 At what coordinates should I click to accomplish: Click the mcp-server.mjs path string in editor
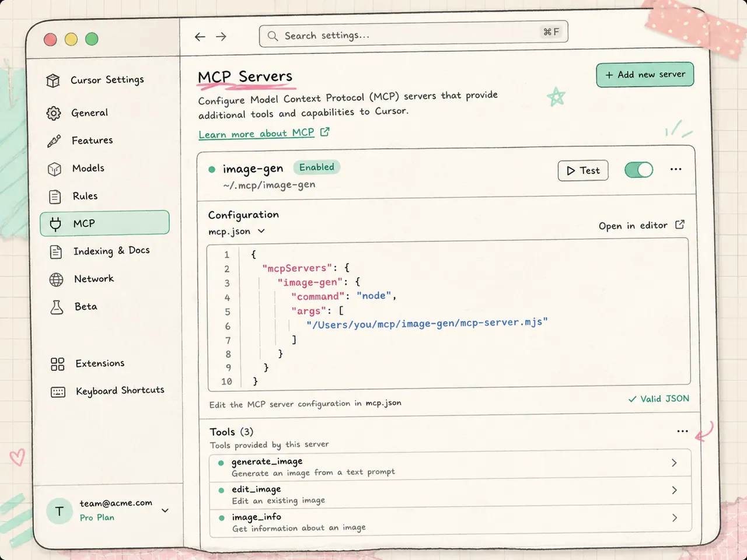pos(427,324)
